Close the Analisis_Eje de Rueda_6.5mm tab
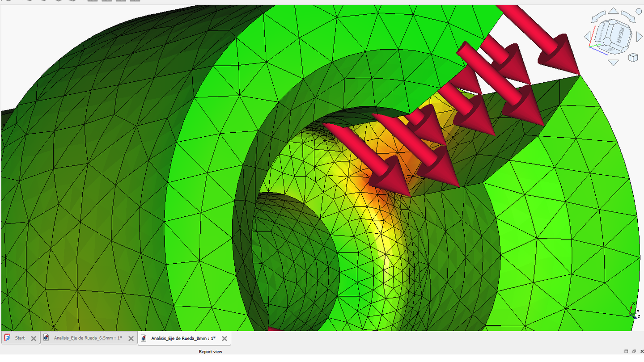Viewport: 644px width, 362px height. pyautogui.click(x=131, y=338)
